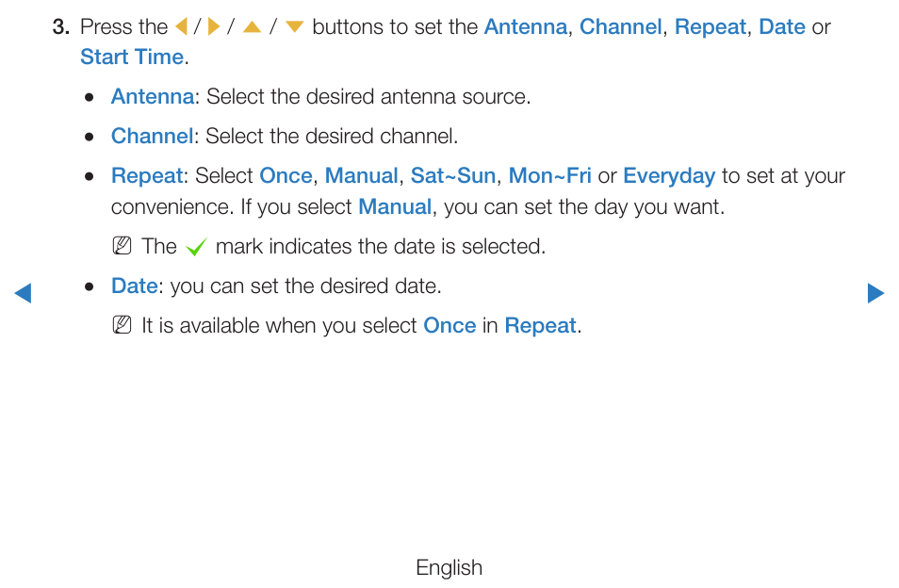Click the yellow down arrow button icon

pyautogui.click(x=294, y=27)
